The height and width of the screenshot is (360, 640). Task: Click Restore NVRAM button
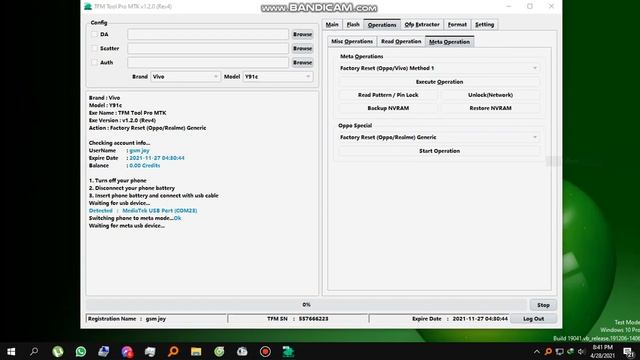pos(490,108)
